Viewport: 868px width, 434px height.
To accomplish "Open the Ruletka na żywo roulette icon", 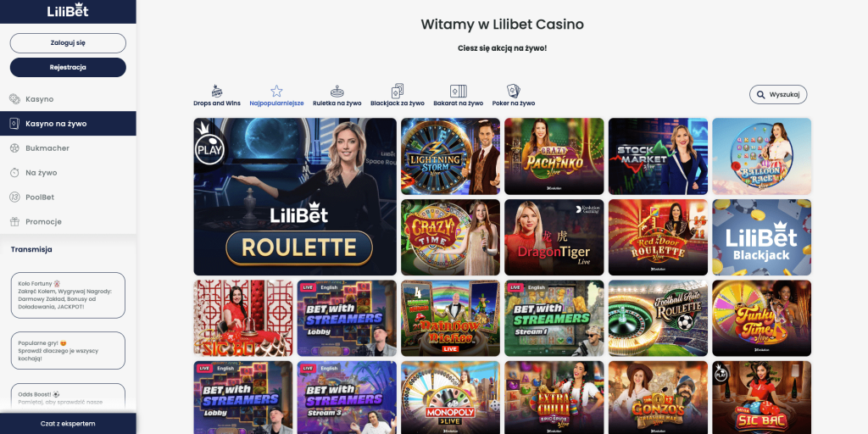I will 337,91.
